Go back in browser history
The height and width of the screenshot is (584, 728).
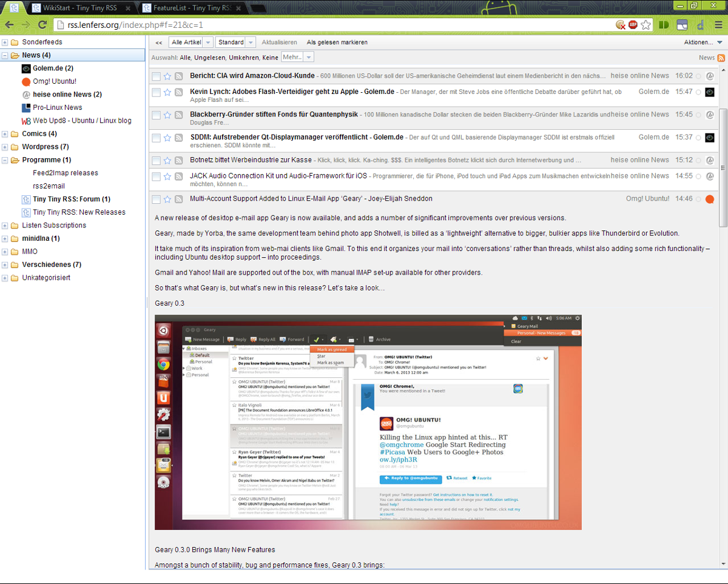pos(10,25)
